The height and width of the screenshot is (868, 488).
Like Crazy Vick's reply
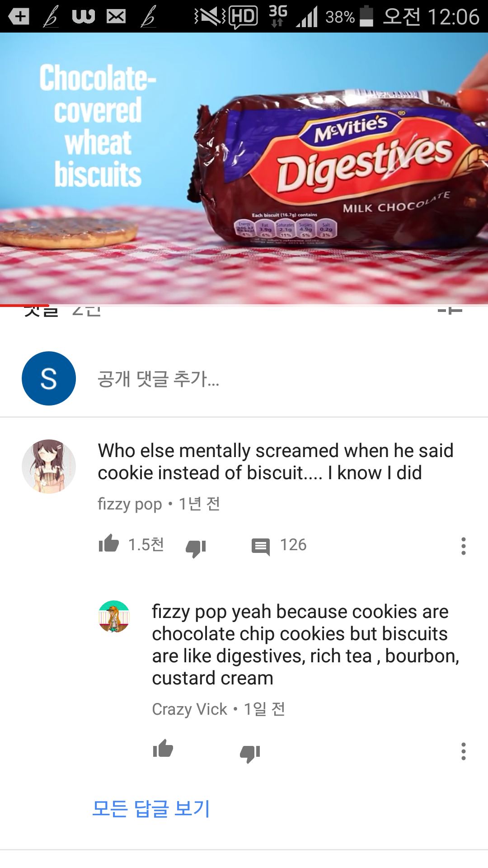163,749
